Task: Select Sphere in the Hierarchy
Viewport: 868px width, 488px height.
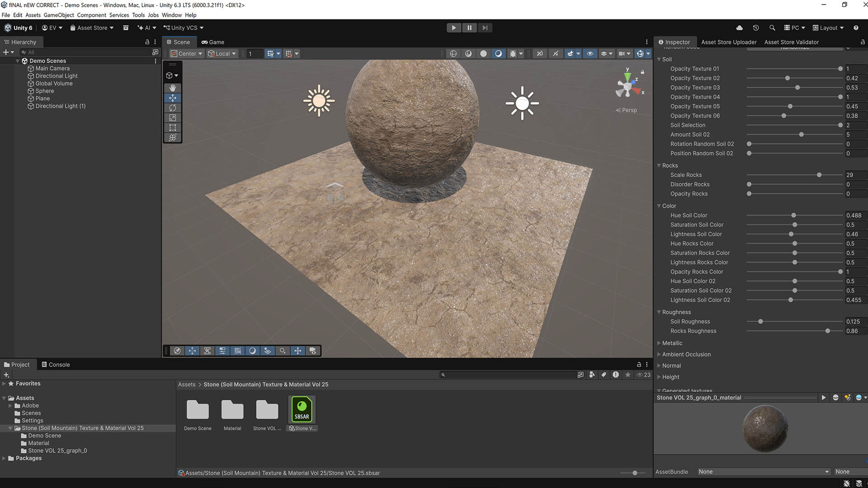Action: click(x=44, y=91)
